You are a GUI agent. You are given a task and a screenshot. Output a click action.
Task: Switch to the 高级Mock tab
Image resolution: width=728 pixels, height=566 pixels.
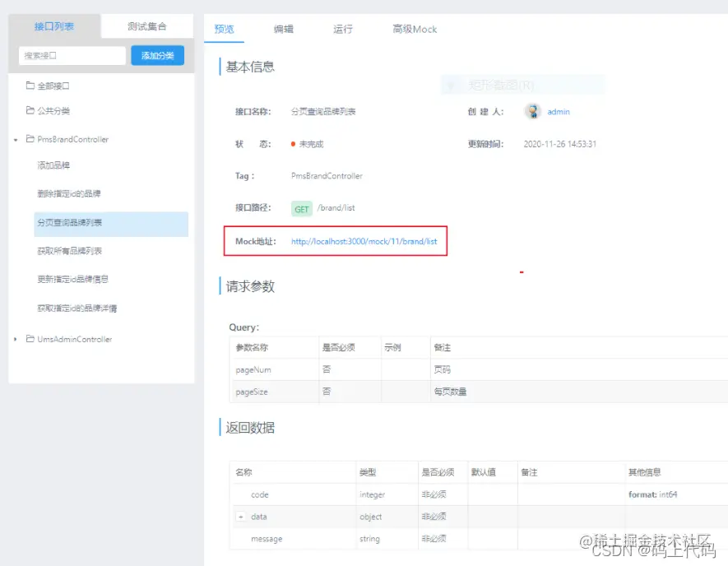pos(415,29)
